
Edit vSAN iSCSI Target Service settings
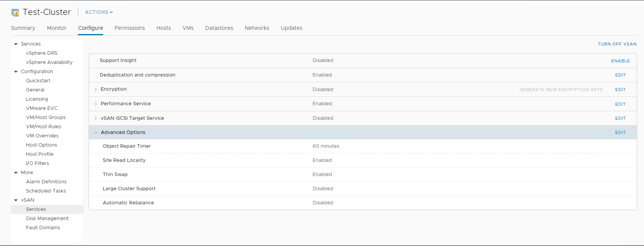coord(620,118)
